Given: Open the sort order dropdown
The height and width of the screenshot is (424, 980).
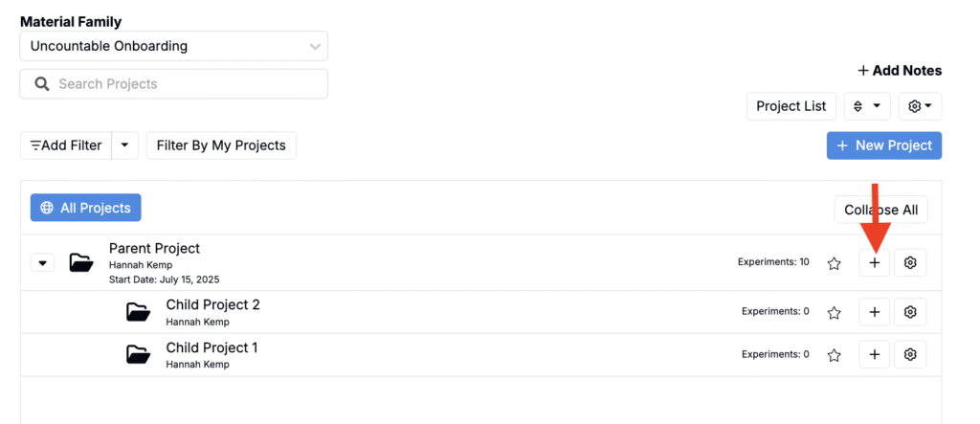Looking at the screenshot, I should [x=867, y=106].
